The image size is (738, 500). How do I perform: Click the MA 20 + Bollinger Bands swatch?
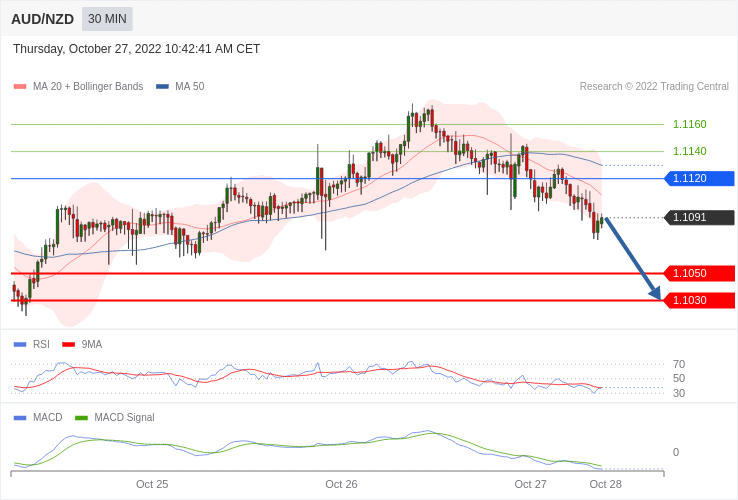click(20, 87)
